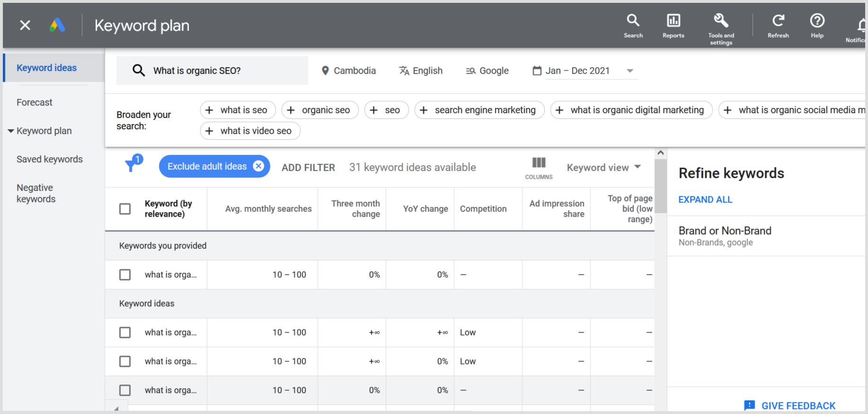Sort by Avg. monthly searches column header
This screenshot has width=868, height=414.
[268, 209]
